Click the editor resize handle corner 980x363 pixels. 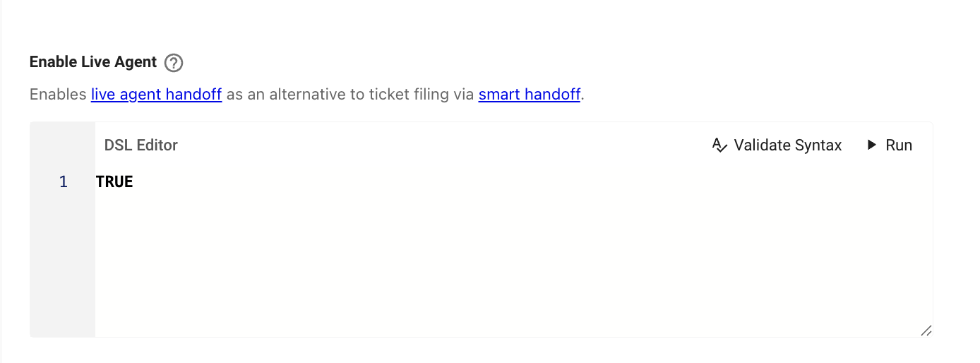tap(926, 330)
